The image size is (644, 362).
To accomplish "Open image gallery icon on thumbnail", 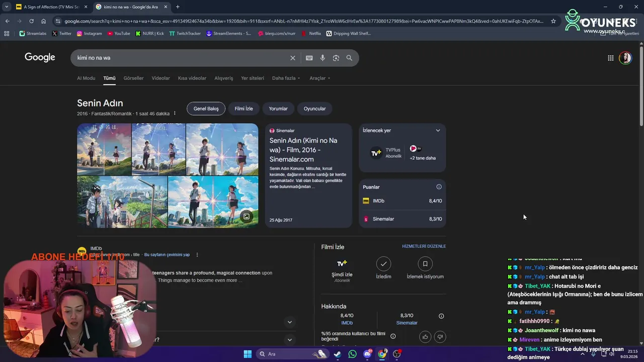I will (247, 217).
